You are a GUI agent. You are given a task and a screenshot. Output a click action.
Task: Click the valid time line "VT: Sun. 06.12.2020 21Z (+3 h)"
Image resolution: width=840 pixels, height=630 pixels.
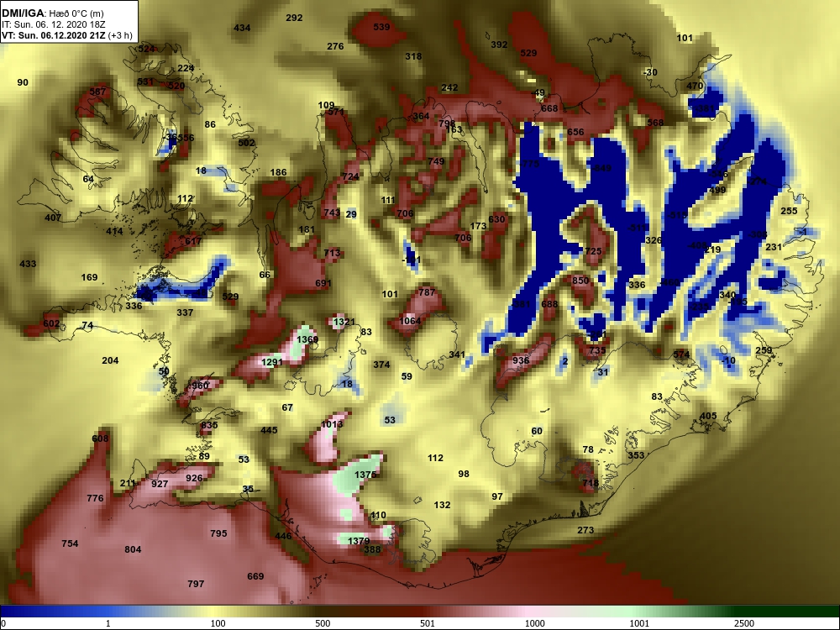pyautogui.click(x=67, y=36)
